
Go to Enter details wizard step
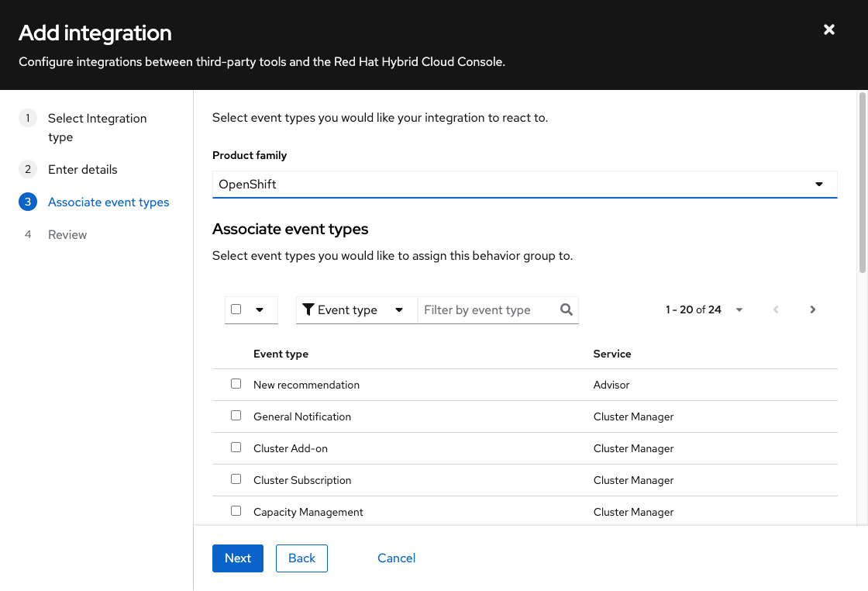[83, 169]
